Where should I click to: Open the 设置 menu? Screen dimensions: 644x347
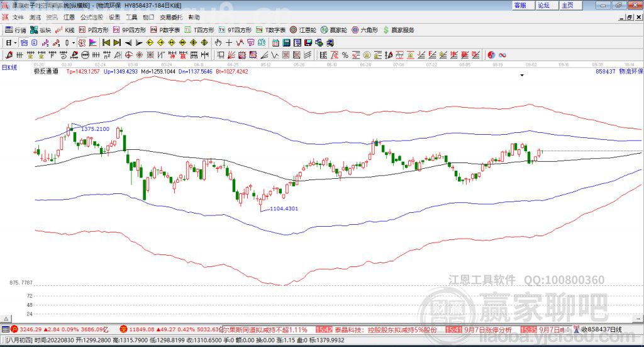point(114,17)
